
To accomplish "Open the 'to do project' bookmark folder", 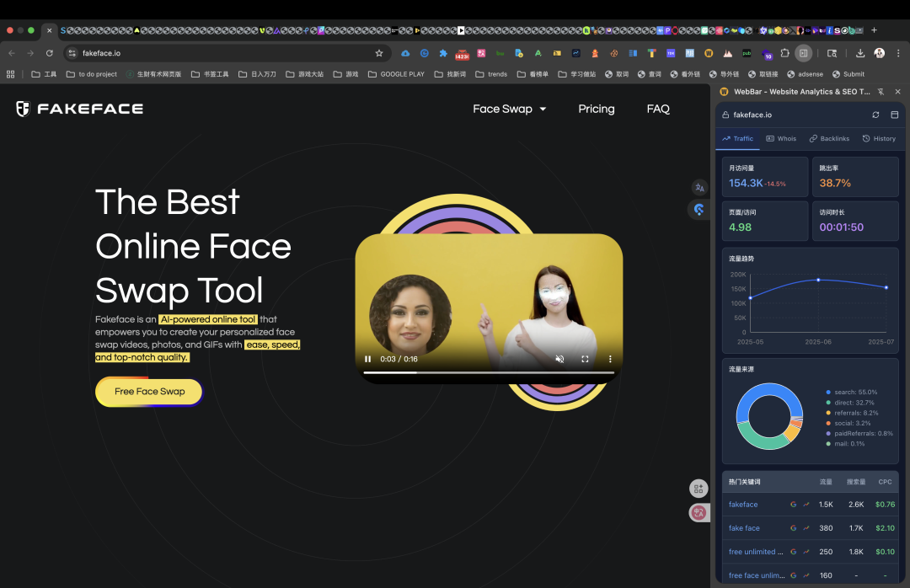I will click(x=92, y=74).
